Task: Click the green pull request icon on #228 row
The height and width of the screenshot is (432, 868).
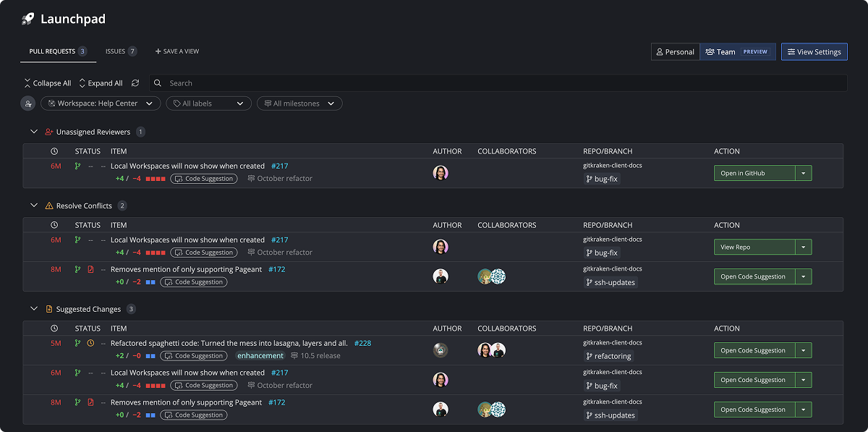Action: [x=78, y=343]
